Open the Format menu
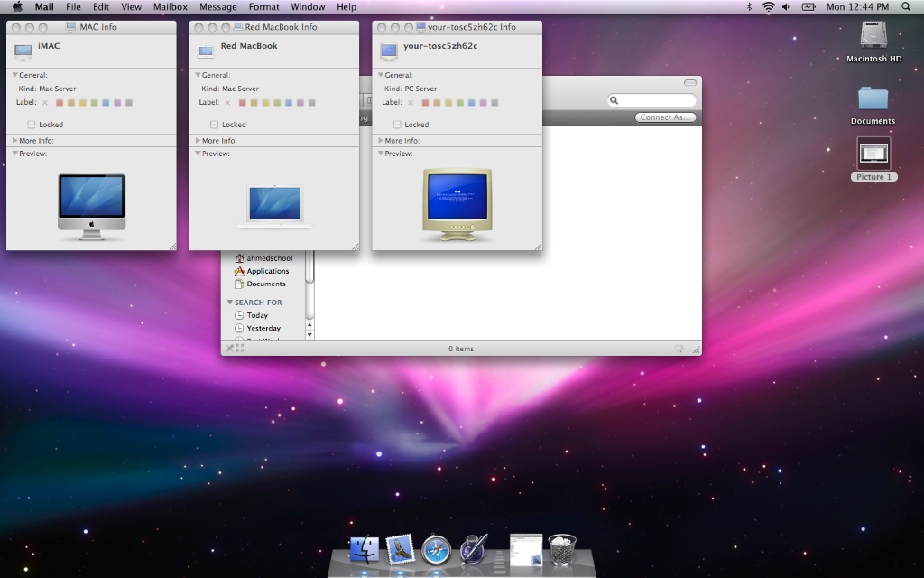This screenshot has width=924, height=578. tap(263, 6)
